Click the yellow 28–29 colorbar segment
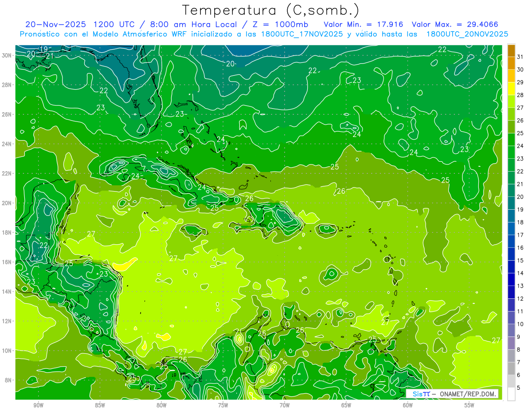This screenshot has height=411, width=532. (511, 89)
